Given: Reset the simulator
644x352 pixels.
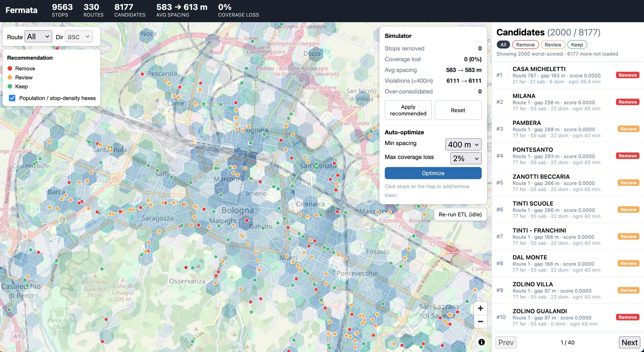Looking at the screenshot, I should pos(458,110).
